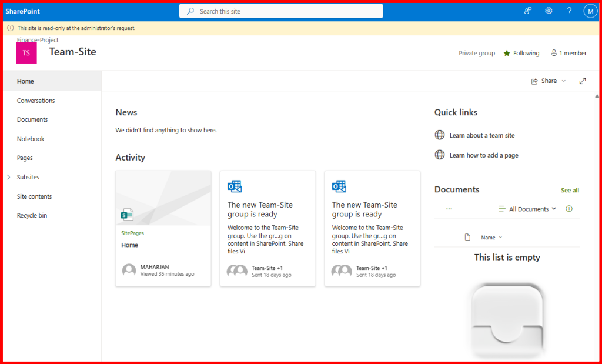Open the account profile avatar
The height and width of the screenshot is (364, 602).
pyautogui.click(x=590, y=11)
